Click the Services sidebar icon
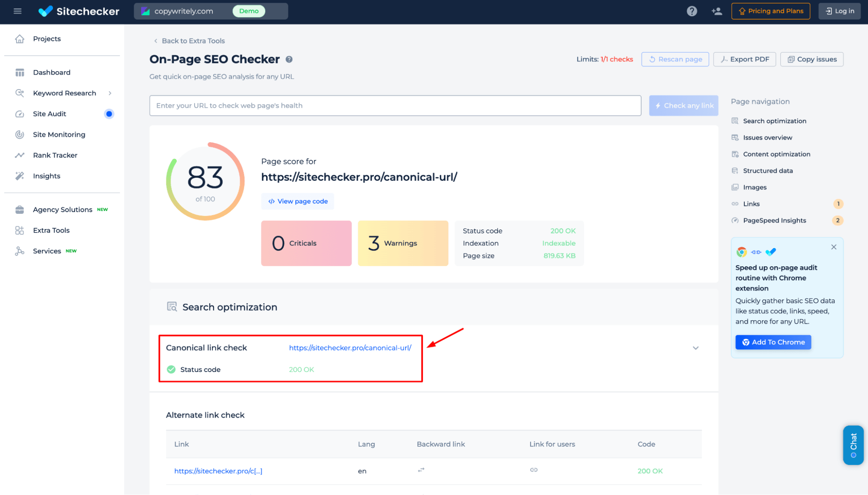The height and width of the screenshot is (495, 868). 20,251
